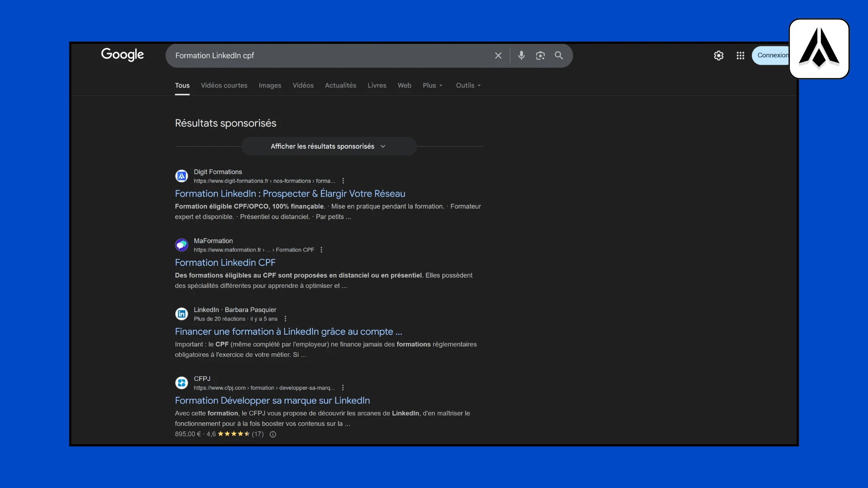Open the Outils dropdown
This screenshot has width=868, height=488.
467,85
